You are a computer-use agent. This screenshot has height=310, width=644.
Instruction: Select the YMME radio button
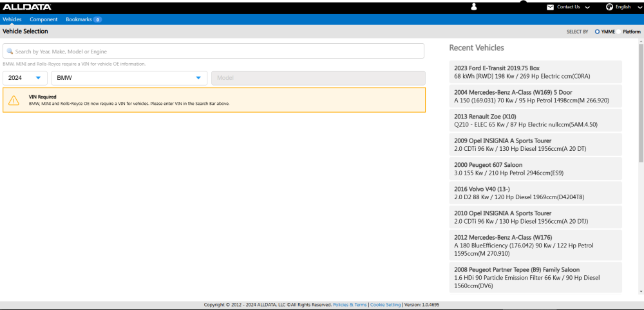[597, 32]
